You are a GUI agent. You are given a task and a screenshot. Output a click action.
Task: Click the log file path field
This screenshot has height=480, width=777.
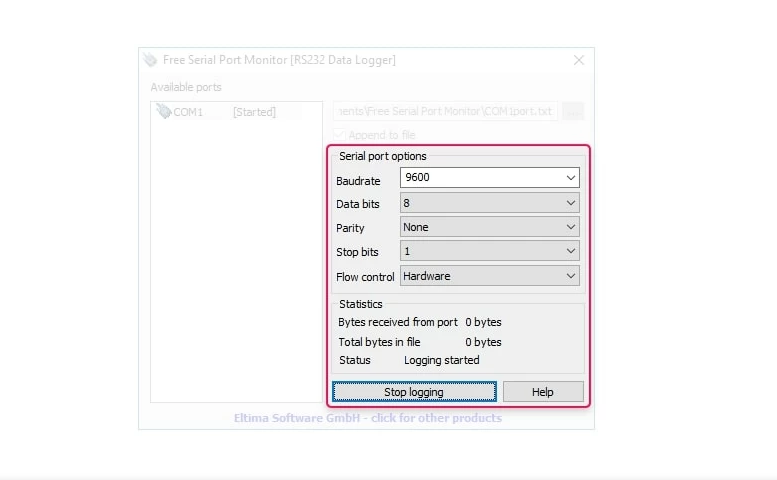445,111
